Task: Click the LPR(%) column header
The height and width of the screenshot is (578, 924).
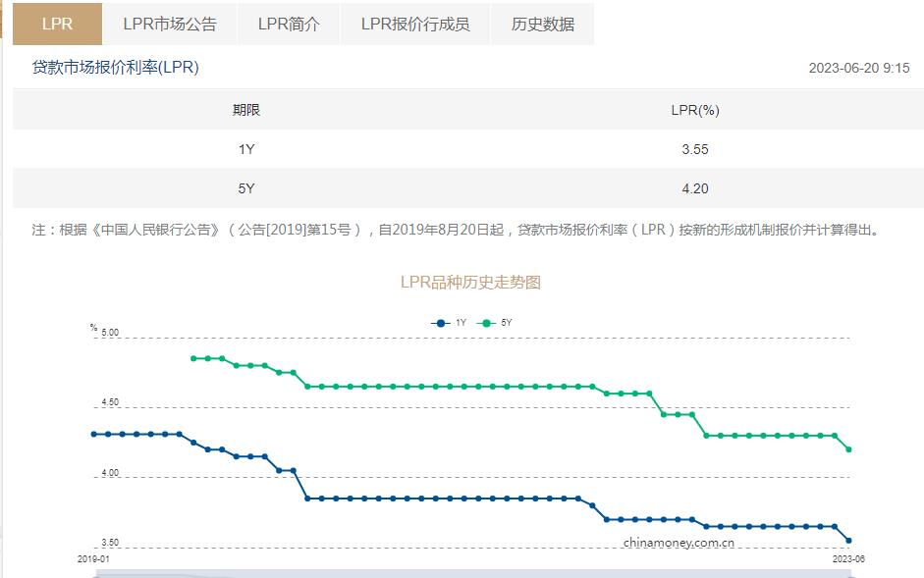Action: (694, 110)
